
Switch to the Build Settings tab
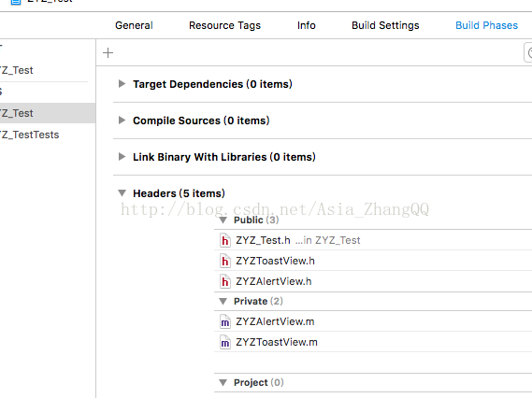tap(385, 25)
